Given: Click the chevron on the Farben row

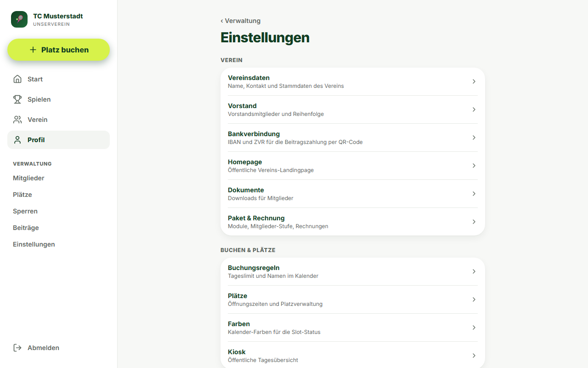Looking at the screenshot, I should coord(474,328).
